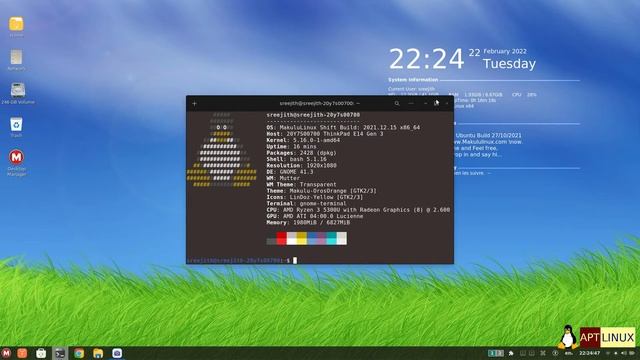Click the 'GPU: AMD ATI' line
This screenshot has height=360, width=640.
click(x=315, y=216)
